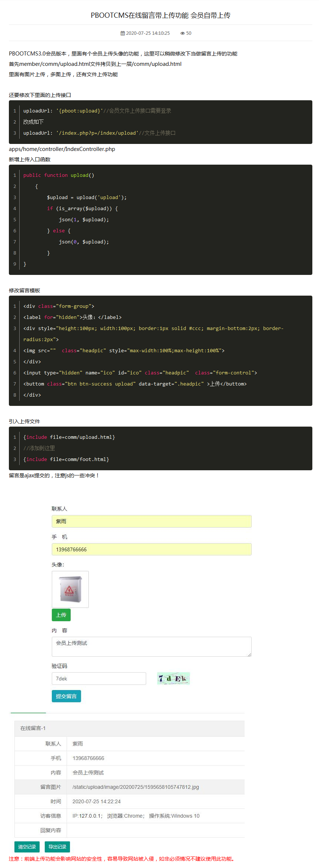
Task: Click the code line with img class headpic
Action: point(124,350)
